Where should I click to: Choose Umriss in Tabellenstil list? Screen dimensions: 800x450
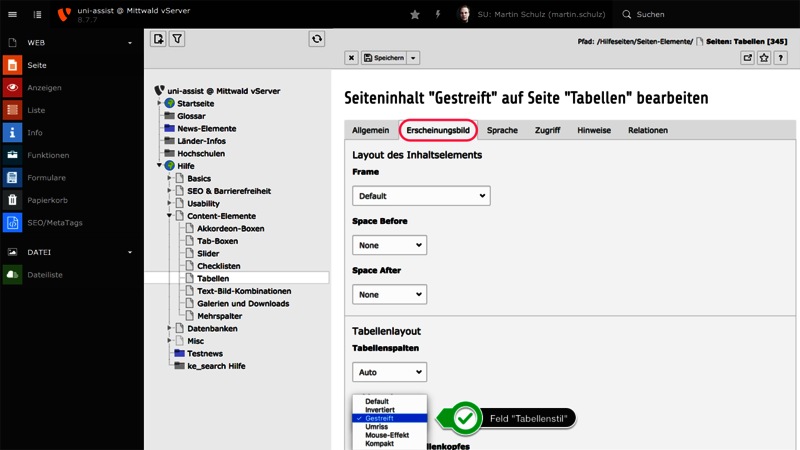[389, 427]
